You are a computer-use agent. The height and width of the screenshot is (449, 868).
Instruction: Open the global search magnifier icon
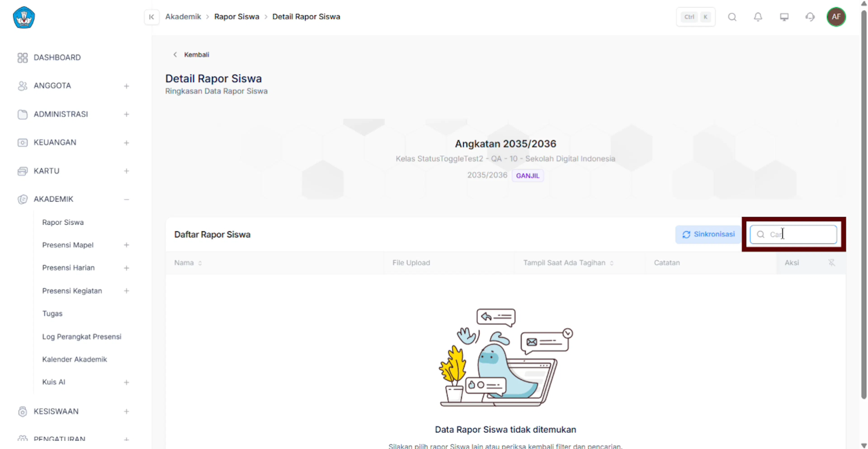[x=732, y=17]
